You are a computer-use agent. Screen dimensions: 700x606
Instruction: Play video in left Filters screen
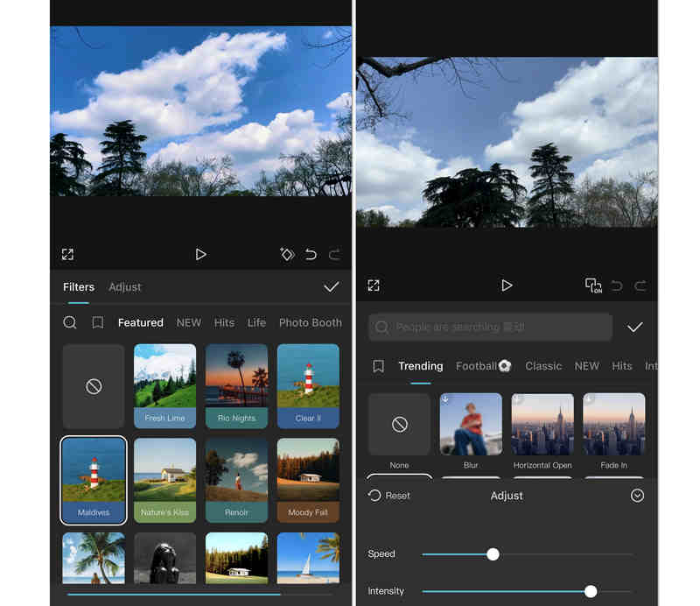[200, 254]
